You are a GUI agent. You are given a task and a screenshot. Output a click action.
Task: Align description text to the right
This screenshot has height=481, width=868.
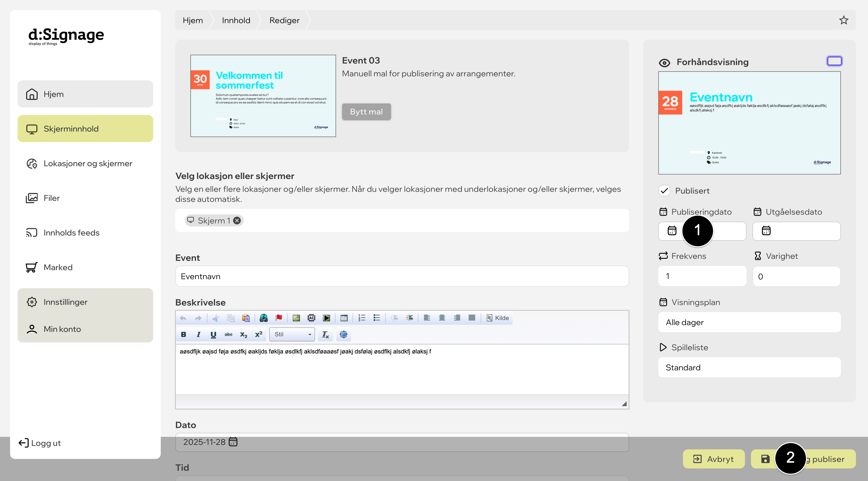(457, 318)
